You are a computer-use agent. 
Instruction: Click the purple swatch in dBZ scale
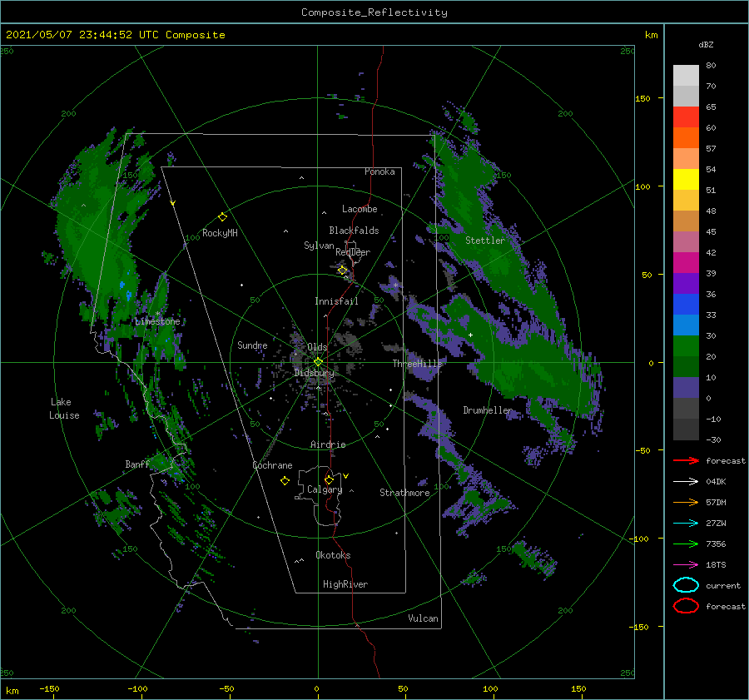(686, 283)
